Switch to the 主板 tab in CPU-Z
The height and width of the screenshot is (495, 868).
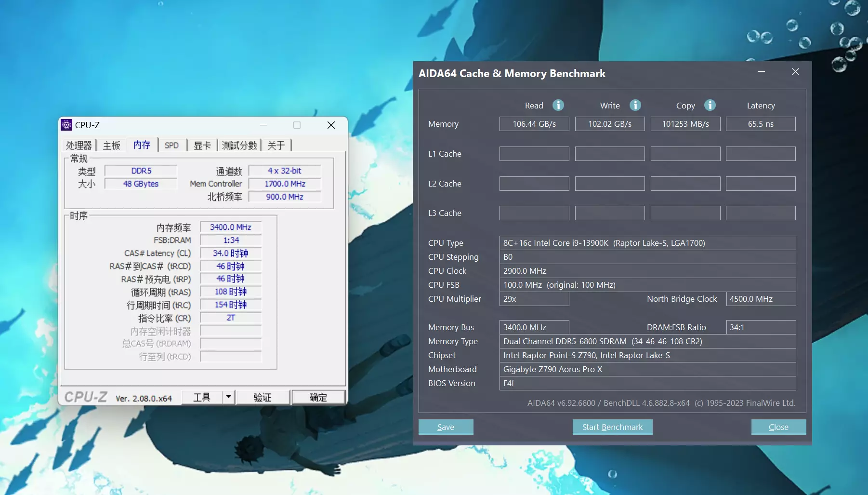pyautogui.click(x=111, y=145)
